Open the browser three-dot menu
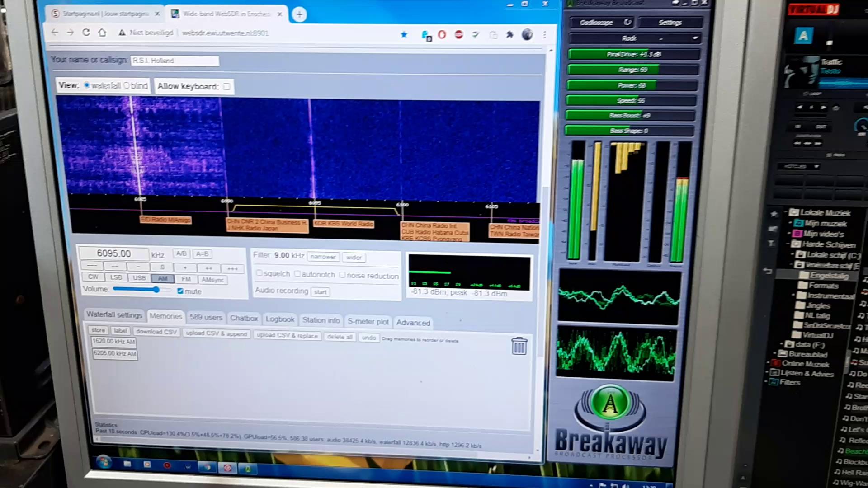This screenshot has width=868, height=488. point(545,35)
